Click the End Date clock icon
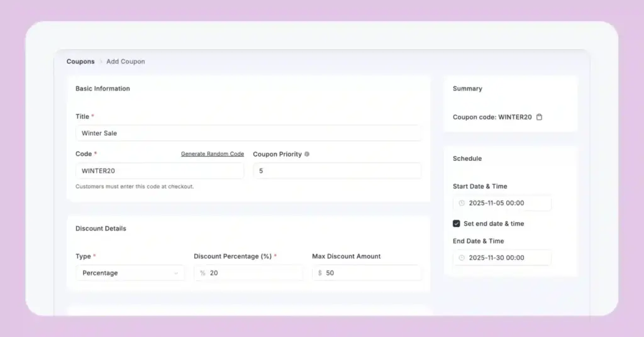644x337 pixels. tap(462, 258)
